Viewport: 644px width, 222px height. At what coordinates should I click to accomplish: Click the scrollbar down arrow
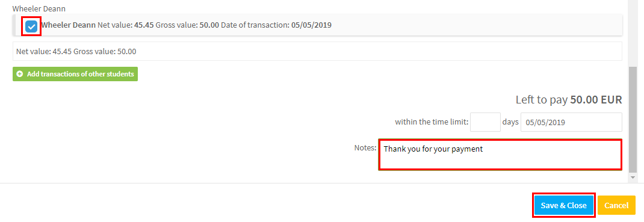633,177
